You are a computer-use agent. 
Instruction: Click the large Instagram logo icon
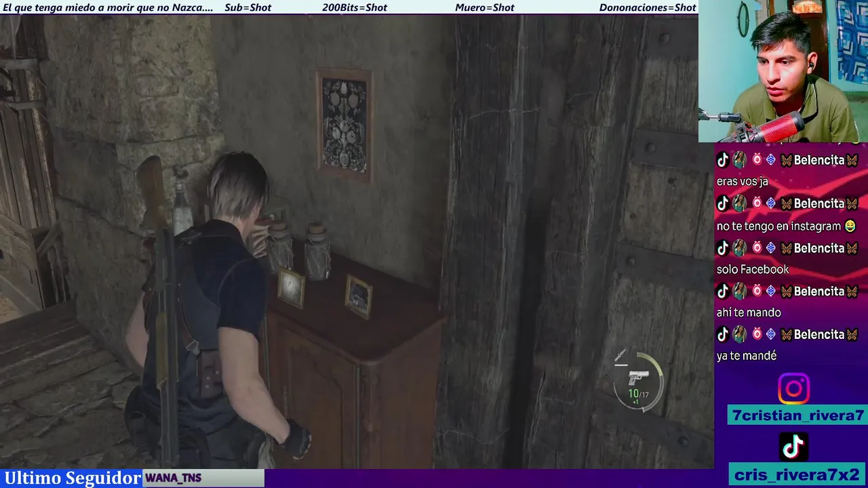point(793,389)
